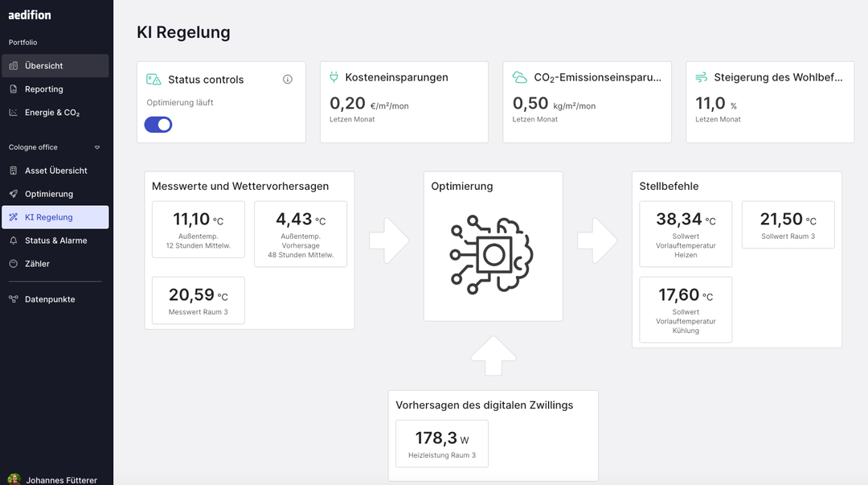Click the status flask icon on Status controls card
The width and height of the screenshot is (868, 485).
coord(154,79)
